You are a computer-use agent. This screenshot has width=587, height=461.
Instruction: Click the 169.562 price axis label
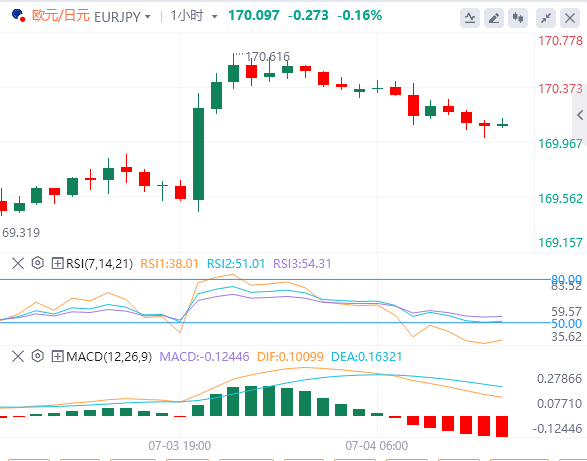(560, 198)
